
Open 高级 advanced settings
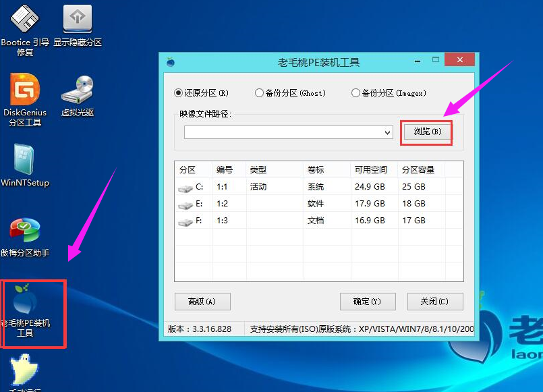point(202,302)
